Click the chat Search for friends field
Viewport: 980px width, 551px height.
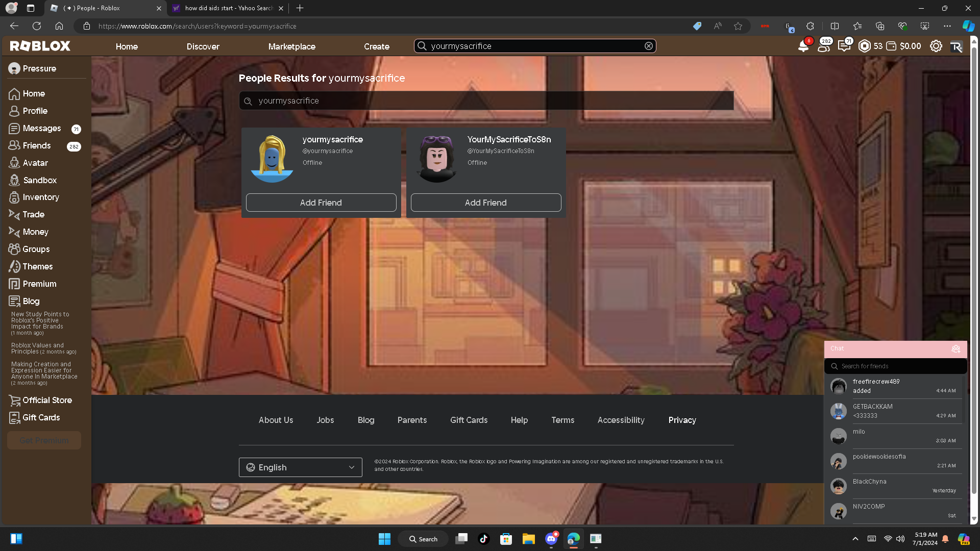point(896,366)
